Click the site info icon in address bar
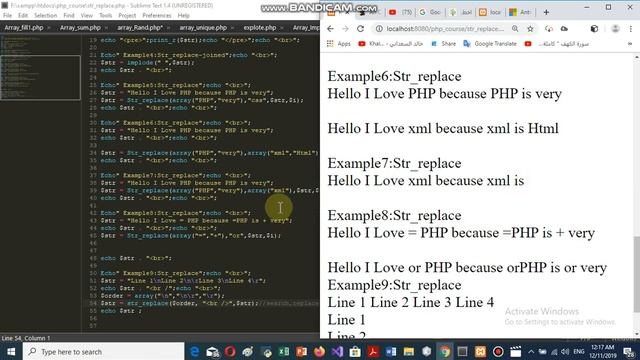This screenshot has width=640, height=360. tap(379, 29)
